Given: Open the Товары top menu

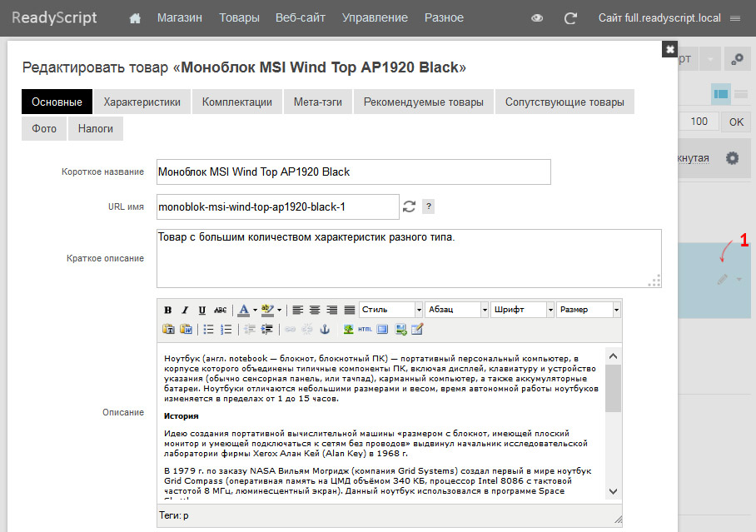Looking at the screenshot, I should coord(239,17).
